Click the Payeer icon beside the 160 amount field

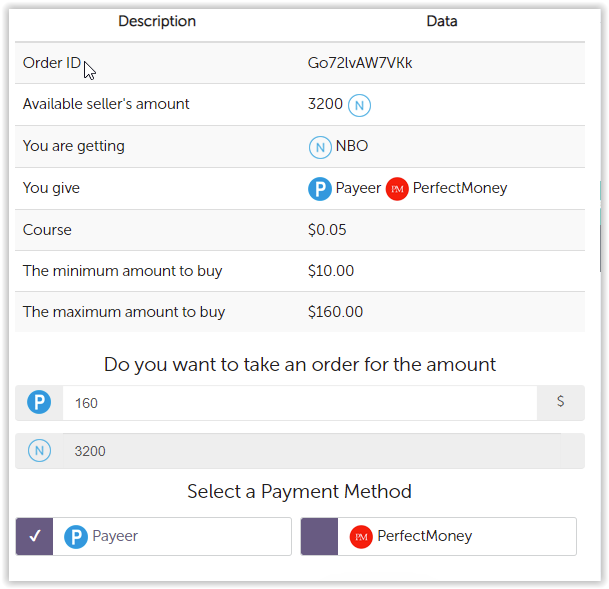39,403
